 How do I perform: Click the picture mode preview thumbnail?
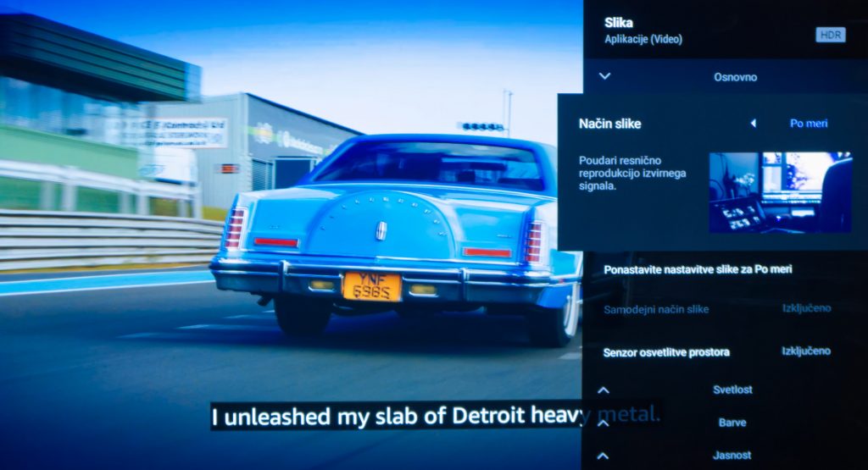(x=779, y=191)
